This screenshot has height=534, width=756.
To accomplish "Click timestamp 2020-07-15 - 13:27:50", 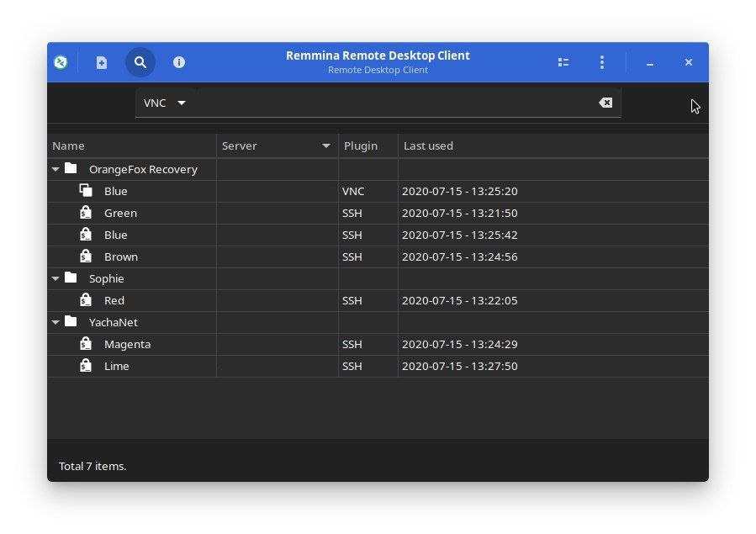I will click(x=459, y=367).
